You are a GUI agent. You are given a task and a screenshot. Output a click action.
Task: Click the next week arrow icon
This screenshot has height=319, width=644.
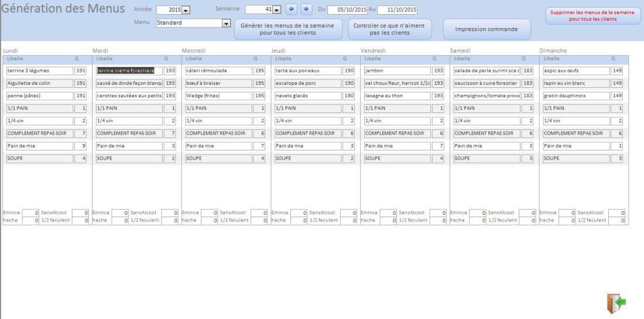305,10
